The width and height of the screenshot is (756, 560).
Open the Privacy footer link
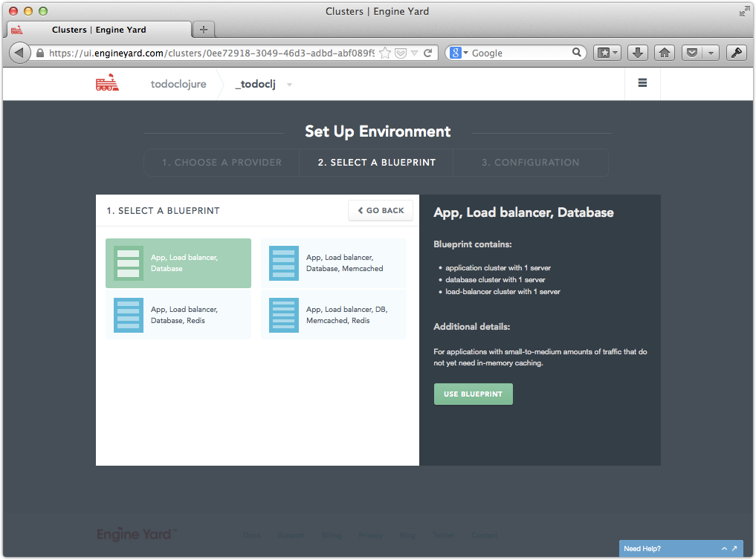point(371,535)
